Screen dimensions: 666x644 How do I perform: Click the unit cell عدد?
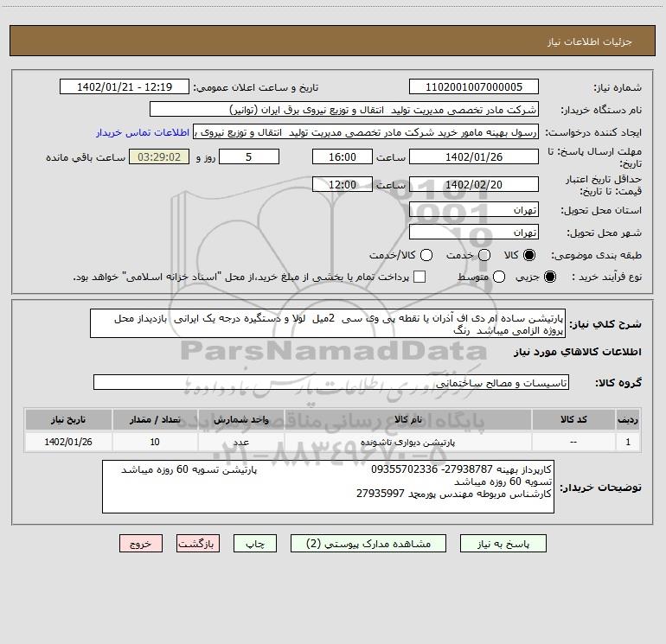(240, 442)
